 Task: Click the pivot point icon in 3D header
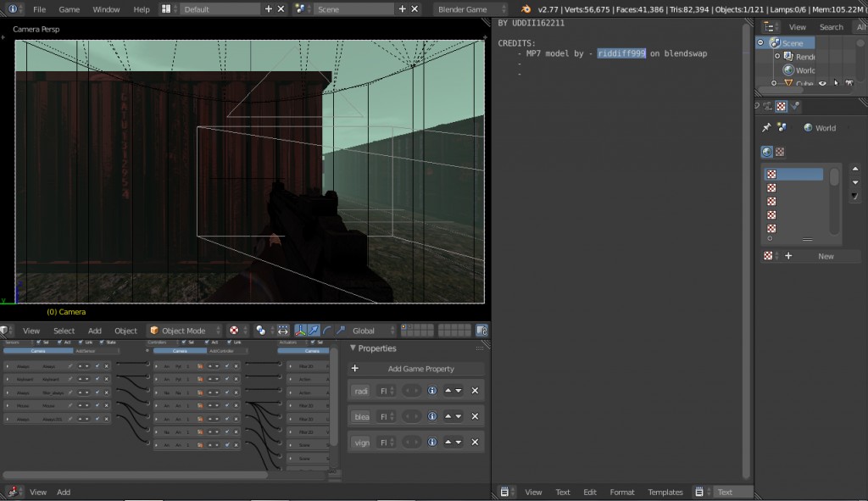click(x=261, y=331)
